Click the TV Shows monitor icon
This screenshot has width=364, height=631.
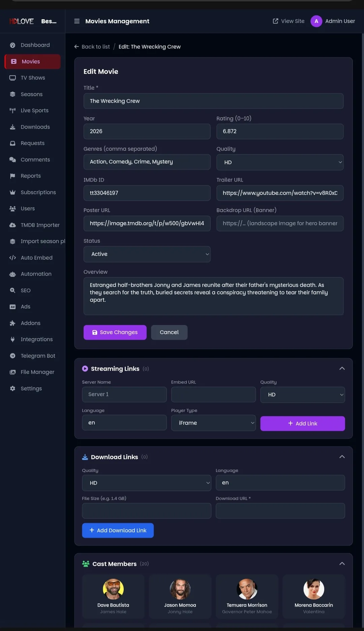coord(12,78)
